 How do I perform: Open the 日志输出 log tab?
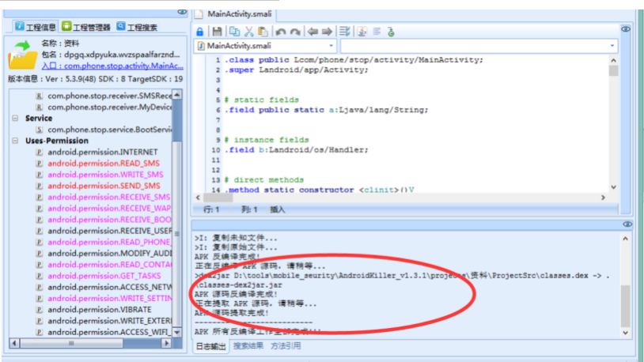[210, 346]
